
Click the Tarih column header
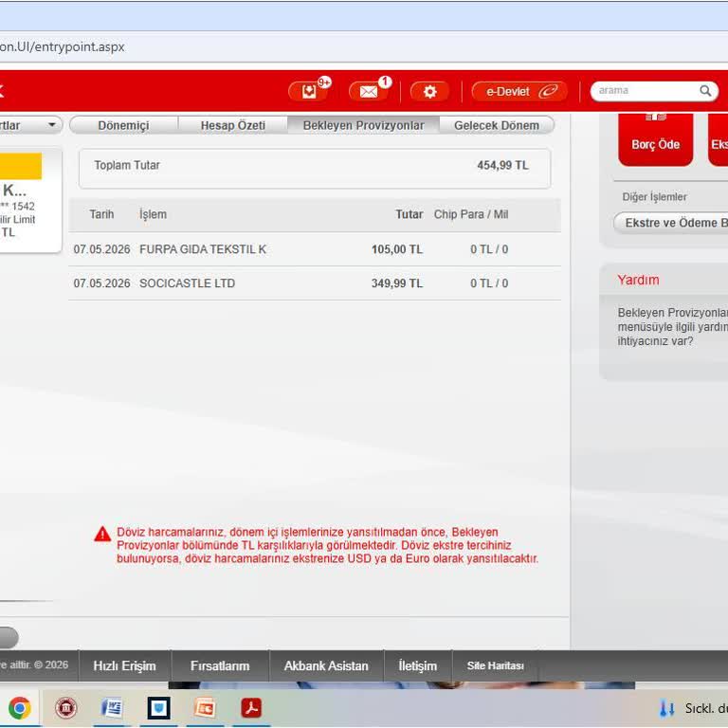(x=101, y=214)
